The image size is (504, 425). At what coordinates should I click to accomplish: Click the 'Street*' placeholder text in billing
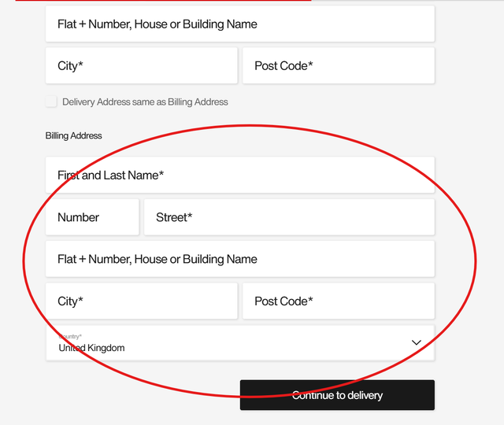pyautogui.click(x=174, y=217)
